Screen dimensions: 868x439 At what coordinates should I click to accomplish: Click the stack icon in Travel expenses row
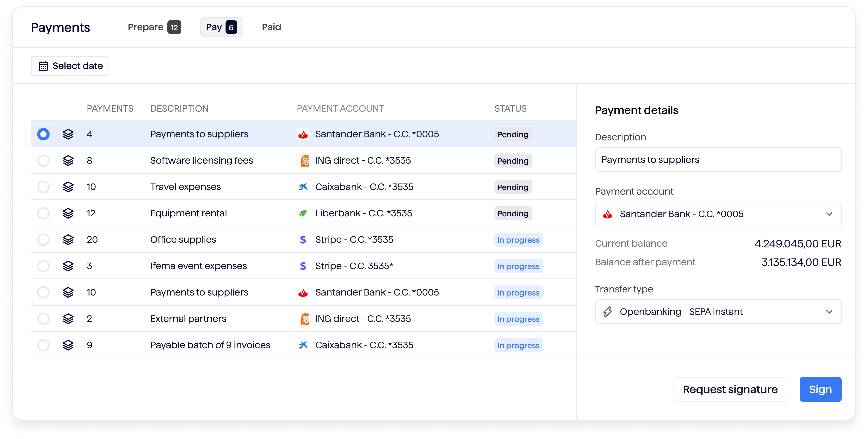click(68, 187)
